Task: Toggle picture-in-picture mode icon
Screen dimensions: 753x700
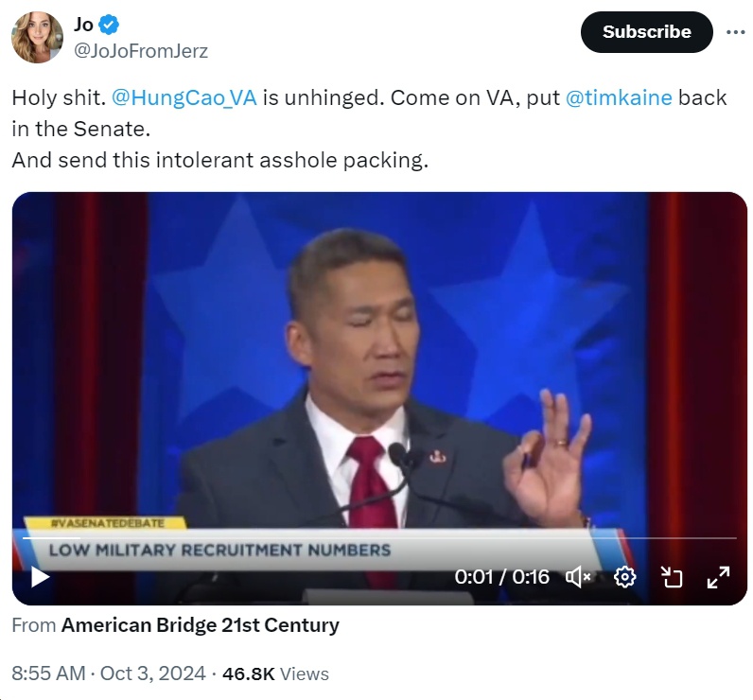Action: 672,576
